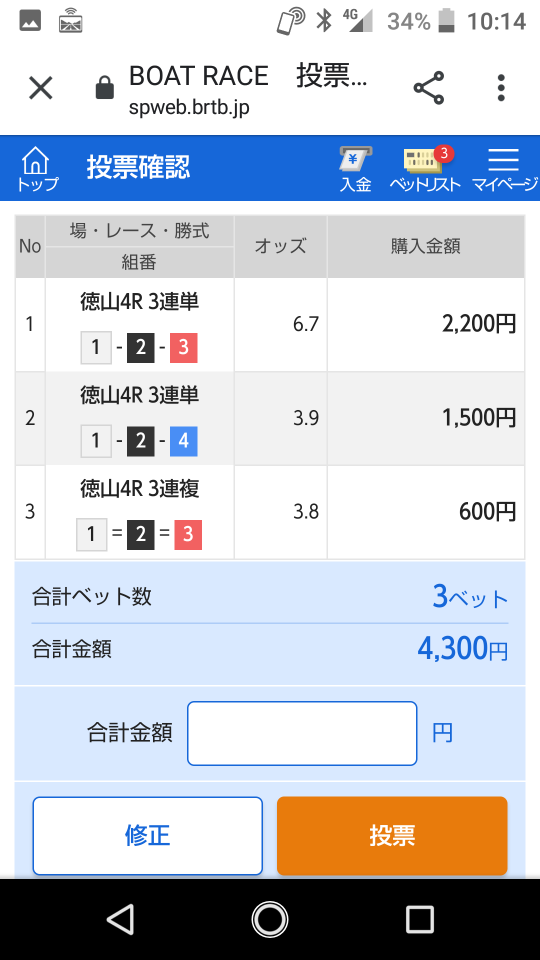Select the red number 3 boat in row one
540x960 pixels.
[x=184, y=348]
